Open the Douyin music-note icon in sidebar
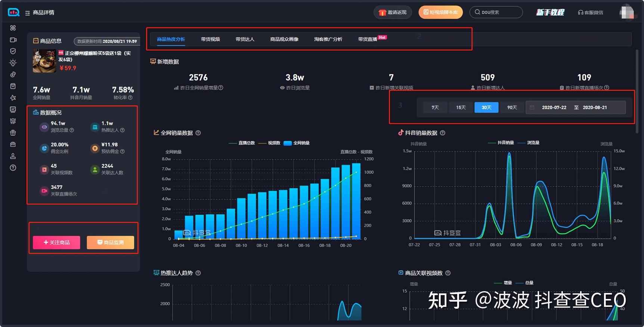644x327 pixels. pyautogui.click(x=13, y=74)
